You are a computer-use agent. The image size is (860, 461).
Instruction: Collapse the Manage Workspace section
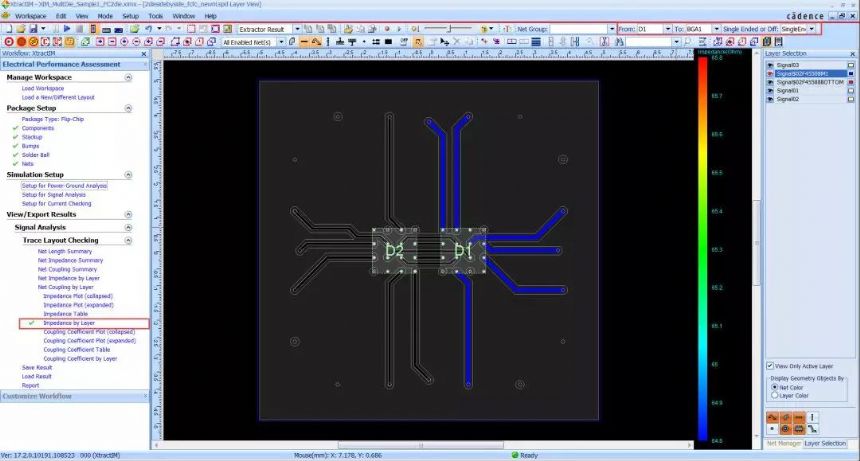coord(128,77)
